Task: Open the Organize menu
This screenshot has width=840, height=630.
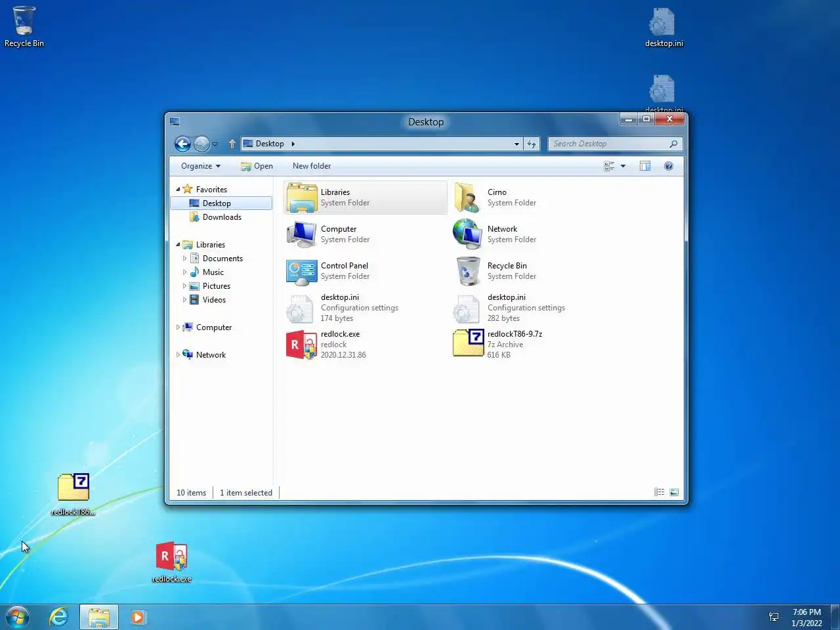Action: (x=201, y=166)
